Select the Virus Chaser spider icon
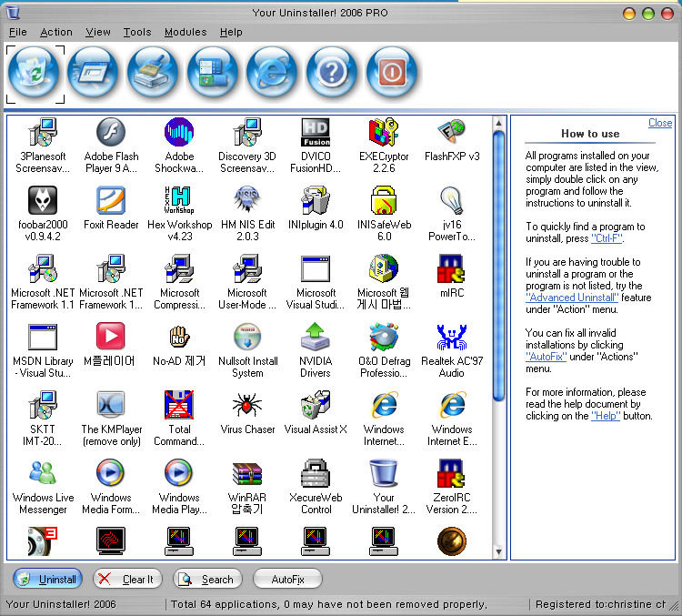 tap(247, 405)
